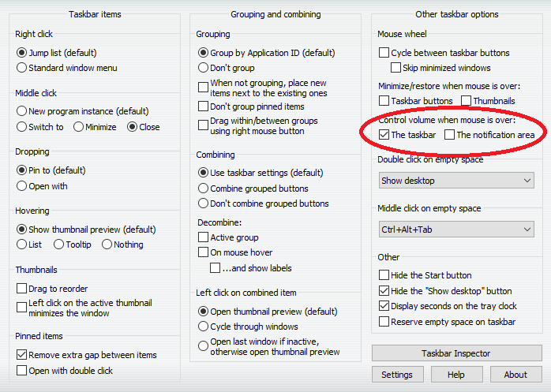Click the Settings button
Screen dimensions: 551x392
397,375
